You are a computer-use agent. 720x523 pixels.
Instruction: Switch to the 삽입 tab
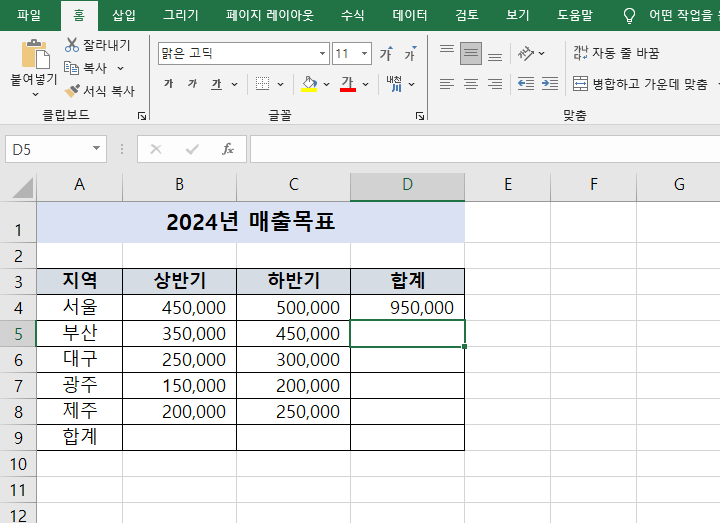[124, 16]
